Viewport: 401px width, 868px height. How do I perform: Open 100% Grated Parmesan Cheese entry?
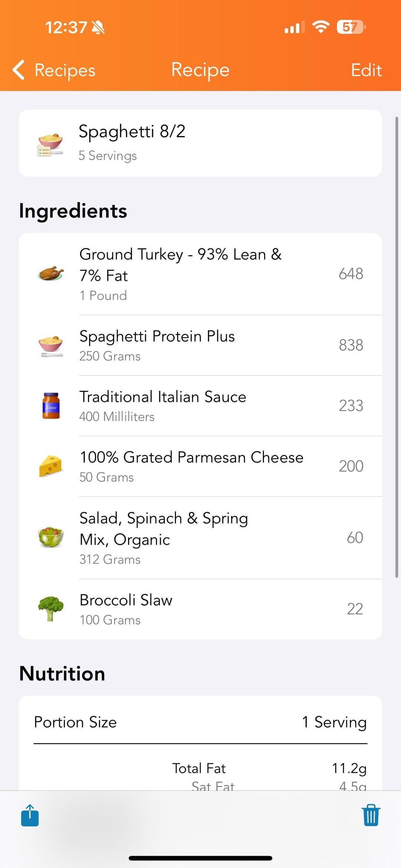(200, 466)
